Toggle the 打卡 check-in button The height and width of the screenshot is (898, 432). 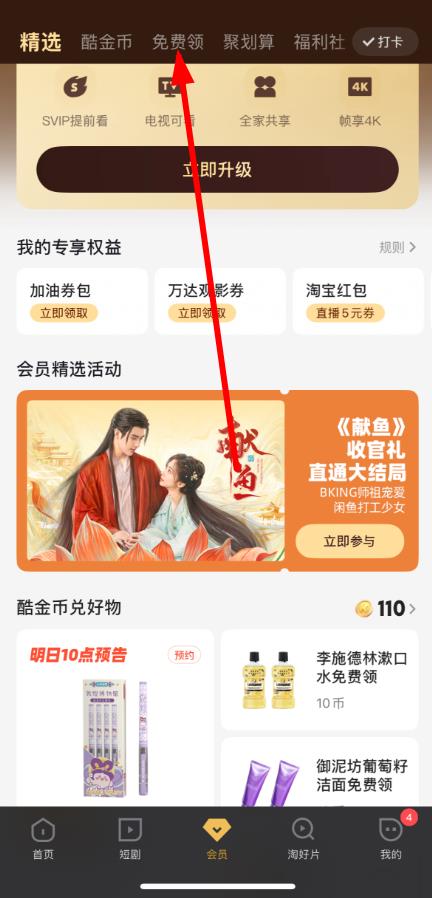(x=386, y=42)
